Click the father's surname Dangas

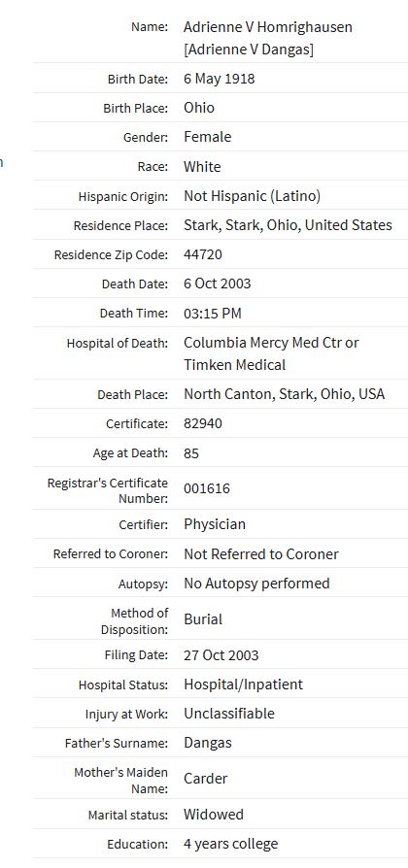coord(208,743)
